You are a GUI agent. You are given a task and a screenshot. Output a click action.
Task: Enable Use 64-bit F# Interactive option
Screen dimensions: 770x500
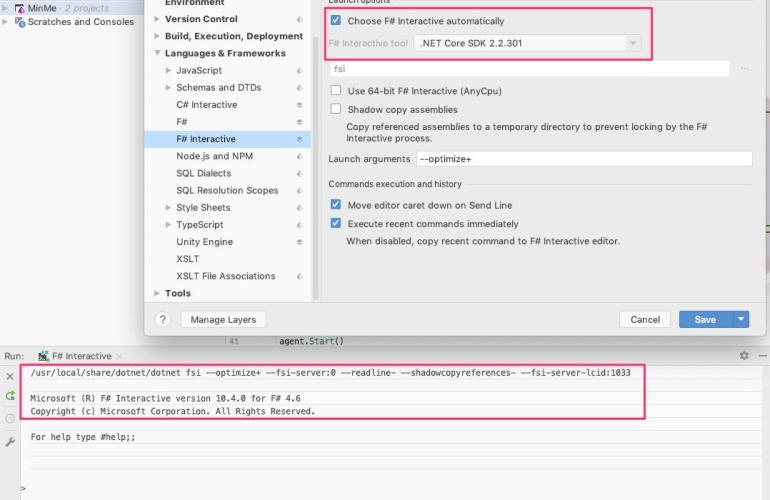[x=336, y=91]
